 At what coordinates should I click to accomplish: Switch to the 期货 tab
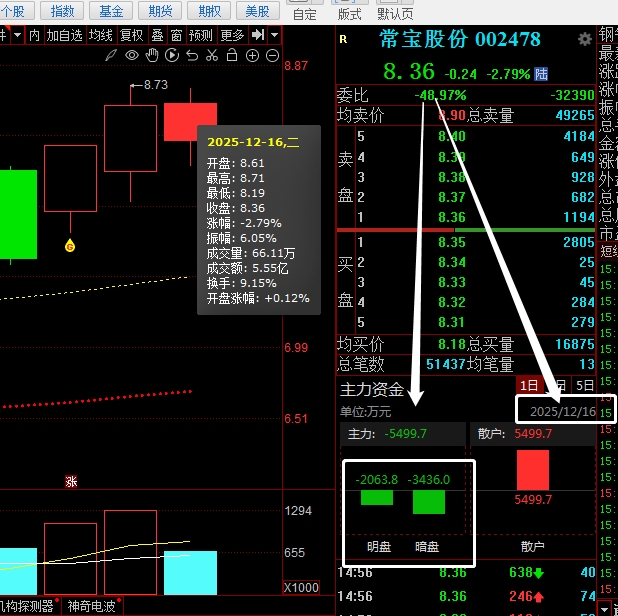click(x=160, y=11)
